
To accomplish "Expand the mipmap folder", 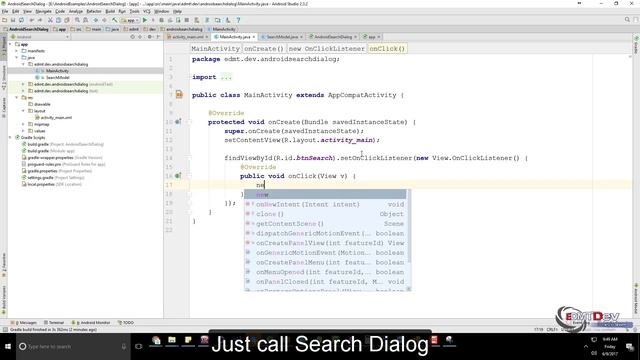I will click(x=23, y=124).
